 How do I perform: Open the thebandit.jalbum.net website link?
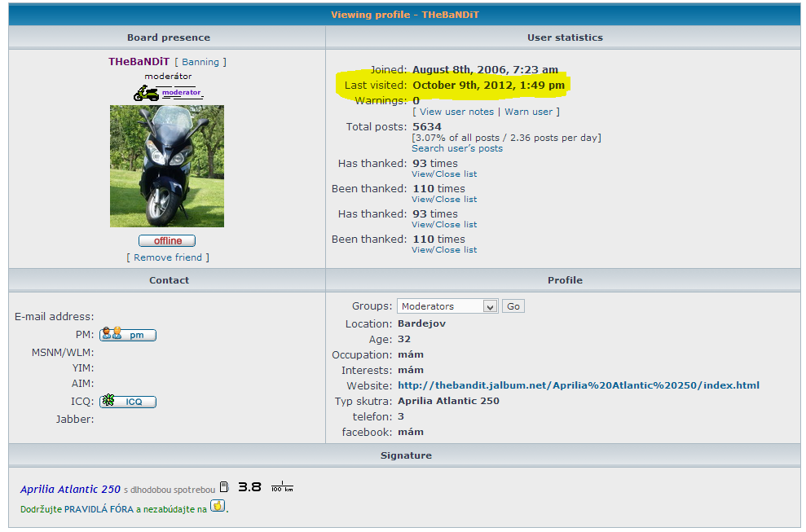pyautogui.click(x=578, y=385)
